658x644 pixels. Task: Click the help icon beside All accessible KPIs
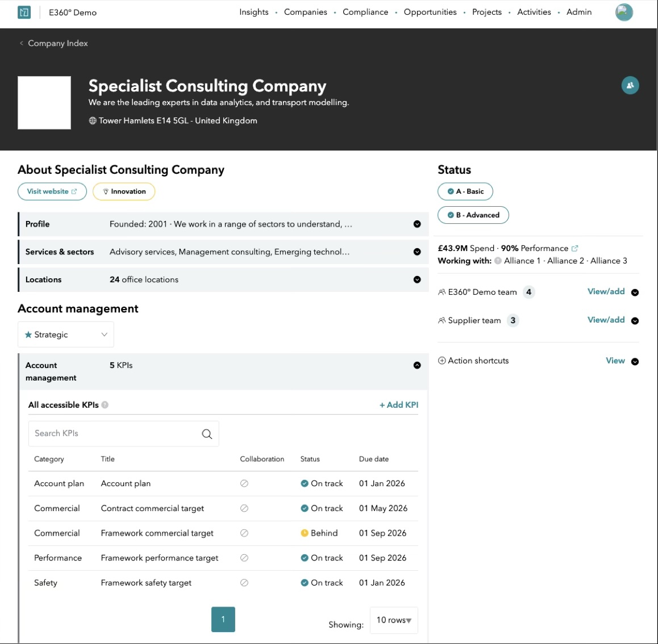point(105,405)
